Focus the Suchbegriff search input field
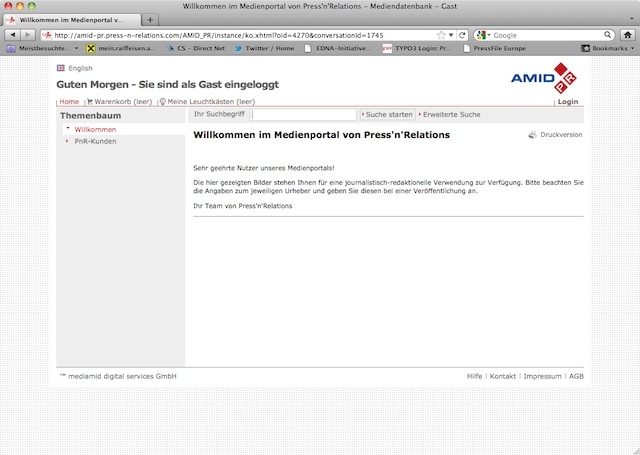This screenshot has width=640, height=455. [303, 115]
